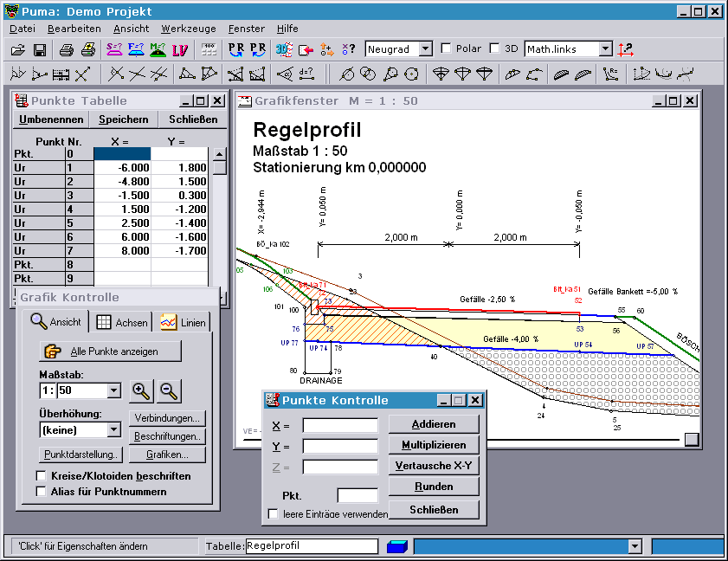Open the Neugrad angle unit dropdown
The width and height of the screenshot is (728, 561).
425,48
